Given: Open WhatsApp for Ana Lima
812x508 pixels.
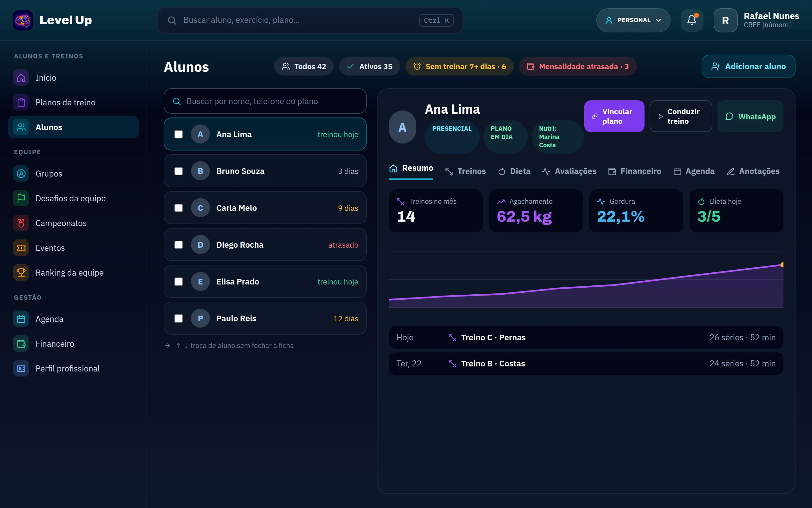Looking at the screenshot, I should (750, 116).
